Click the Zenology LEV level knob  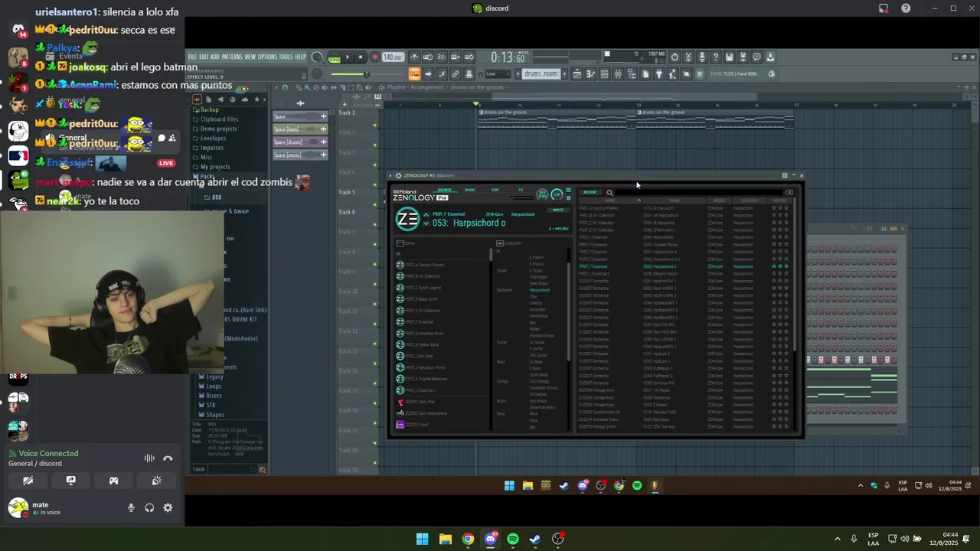(x=557, y=194)
